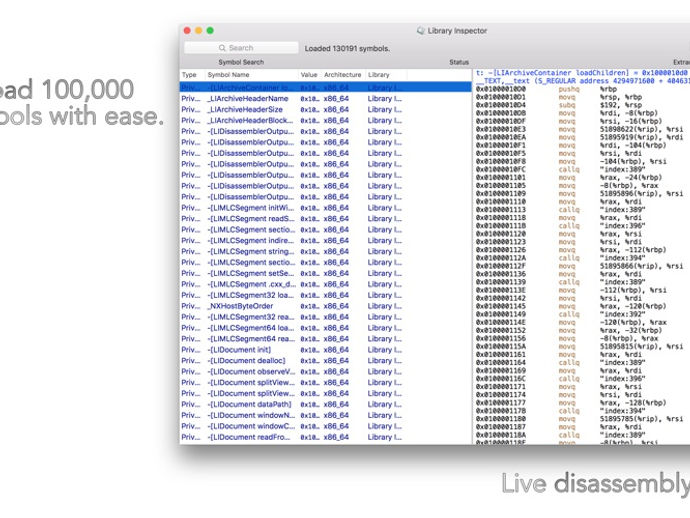The width and height of the screenshot is (690, 518).
Task: Click the -[LIArchiveContainer loadChildren] disassembly header
Action: pos(581,73)
